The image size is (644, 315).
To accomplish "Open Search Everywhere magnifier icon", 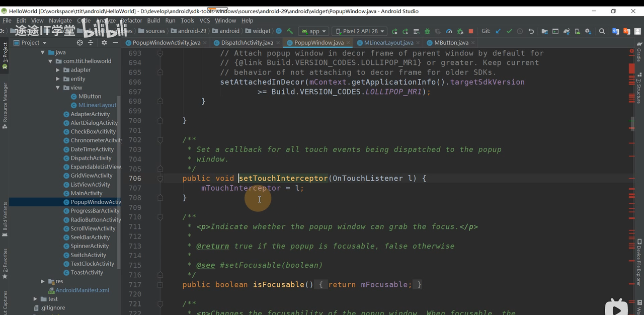I will click(602, 31).
